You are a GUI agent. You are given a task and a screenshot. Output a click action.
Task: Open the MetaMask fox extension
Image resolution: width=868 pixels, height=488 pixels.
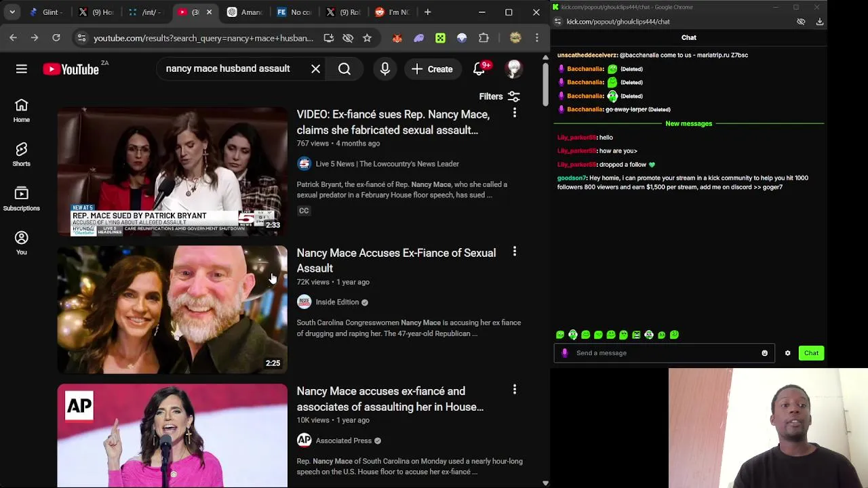397,38
